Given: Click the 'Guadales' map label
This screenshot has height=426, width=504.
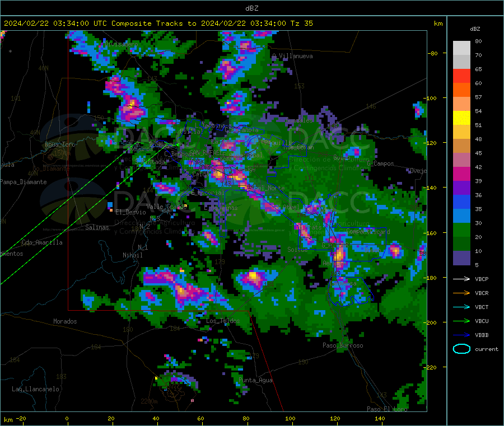Looking at the screenshot, I should [299, 120].
